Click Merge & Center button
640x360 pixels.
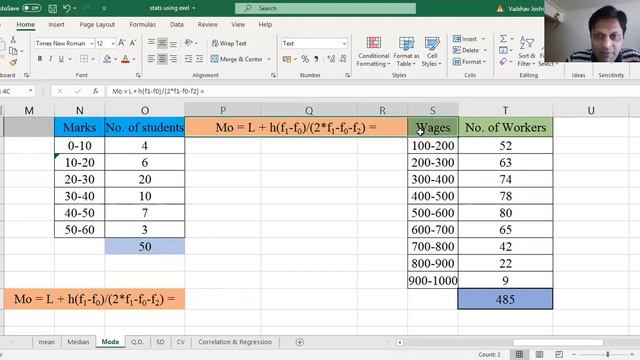click(x=237, y=59)
